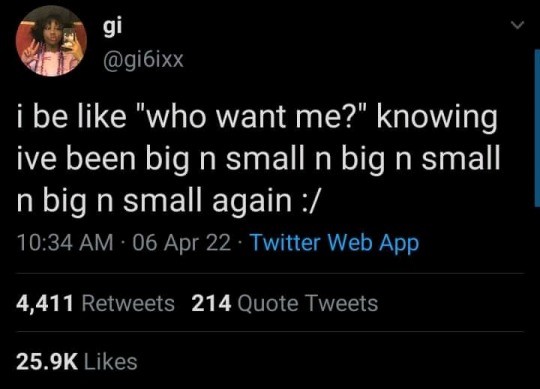Click the word Likes label

coord(111,361)
